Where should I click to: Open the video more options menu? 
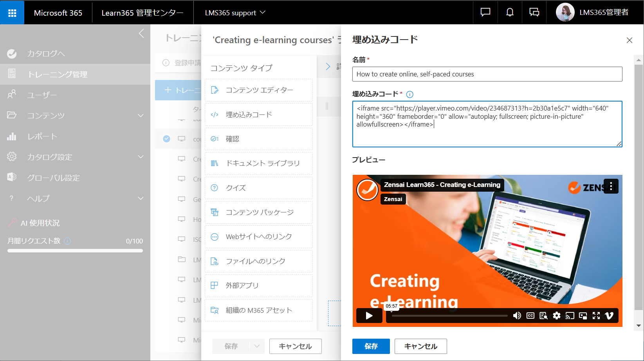pyautogui.click(x=611, y=187)
